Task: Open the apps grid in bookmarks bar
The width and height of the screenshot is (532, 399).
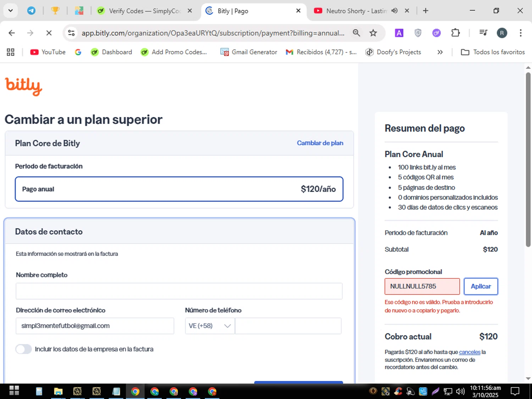Action: [x=11, y=52]
